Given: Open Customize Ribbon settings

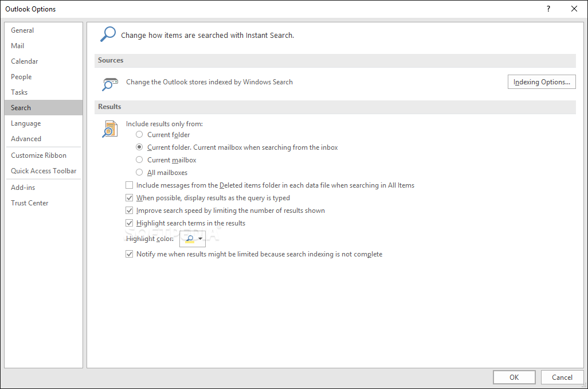Looking at the screenshot, I should coord(44,155).
